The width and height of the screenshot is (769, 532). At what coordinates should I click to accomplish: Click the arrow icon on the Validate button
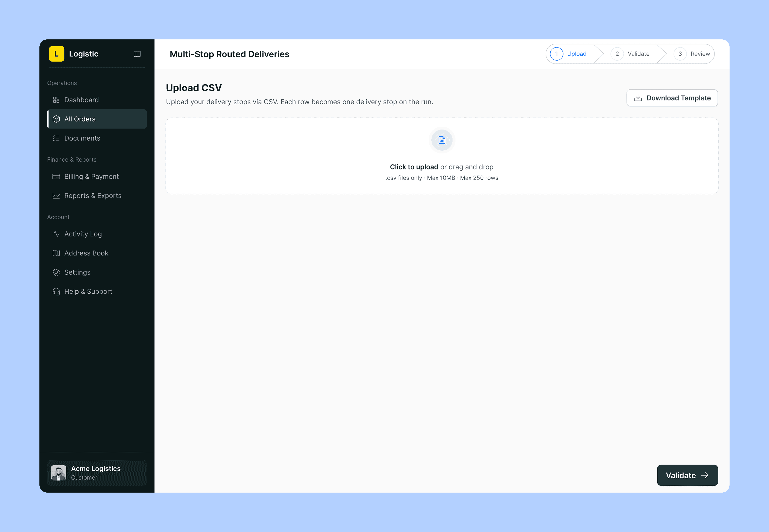[x=705, y=475]
